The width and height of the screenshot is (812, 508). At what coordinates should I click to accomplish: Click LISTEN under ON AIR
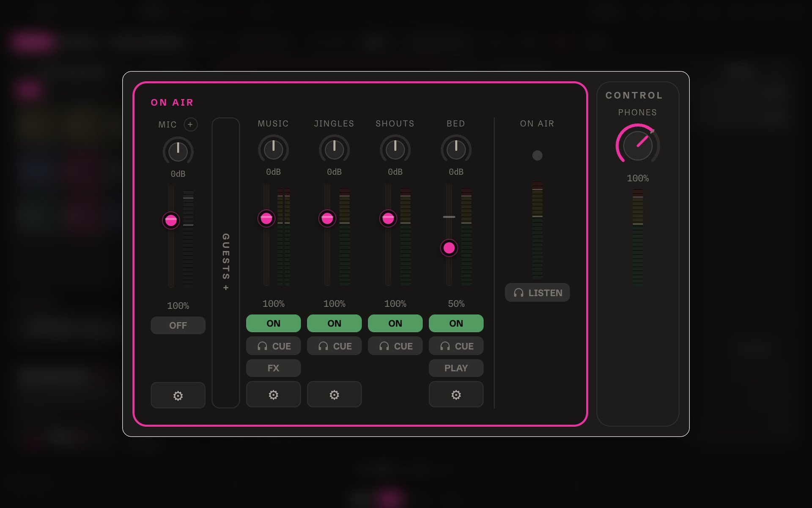click(537, 293)
